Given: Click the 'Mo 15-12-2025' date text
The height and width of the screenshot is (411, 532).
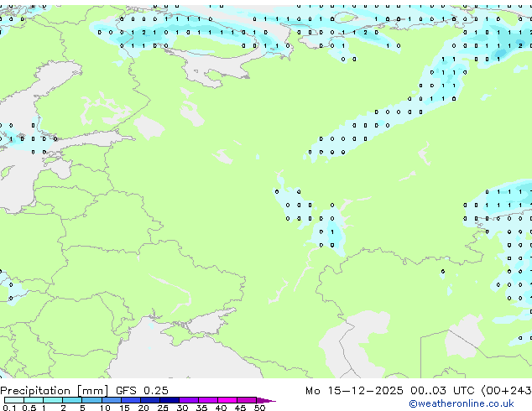Looking at the screenshot, I should click(354, 390).
